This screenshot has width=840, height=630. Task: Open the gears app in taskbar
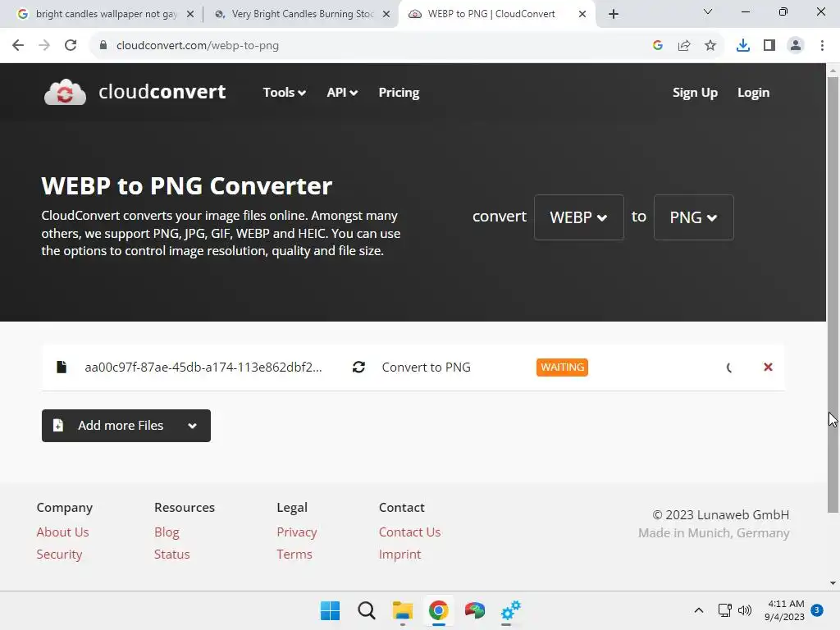(x=510, y=610)
